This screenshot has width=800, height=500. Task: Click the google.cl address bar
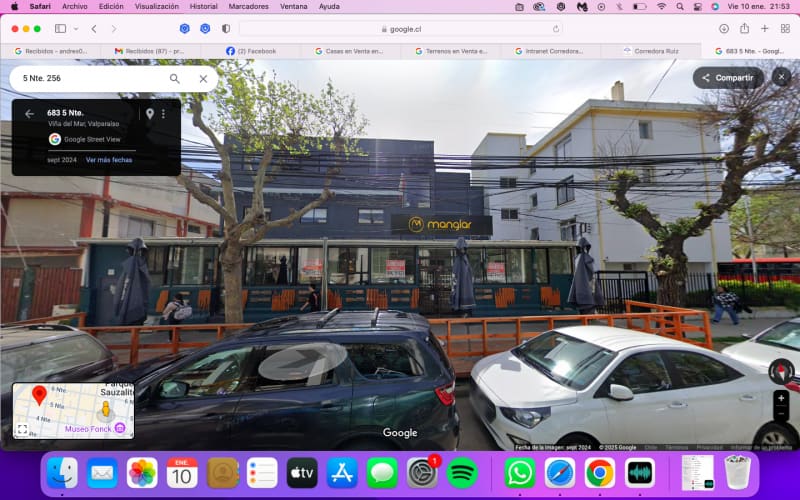[401, 29]
